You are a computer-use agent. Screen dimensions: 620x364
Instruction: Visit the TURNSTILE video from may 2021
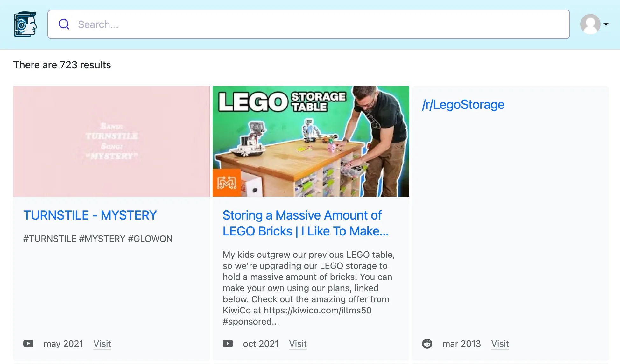102,344
